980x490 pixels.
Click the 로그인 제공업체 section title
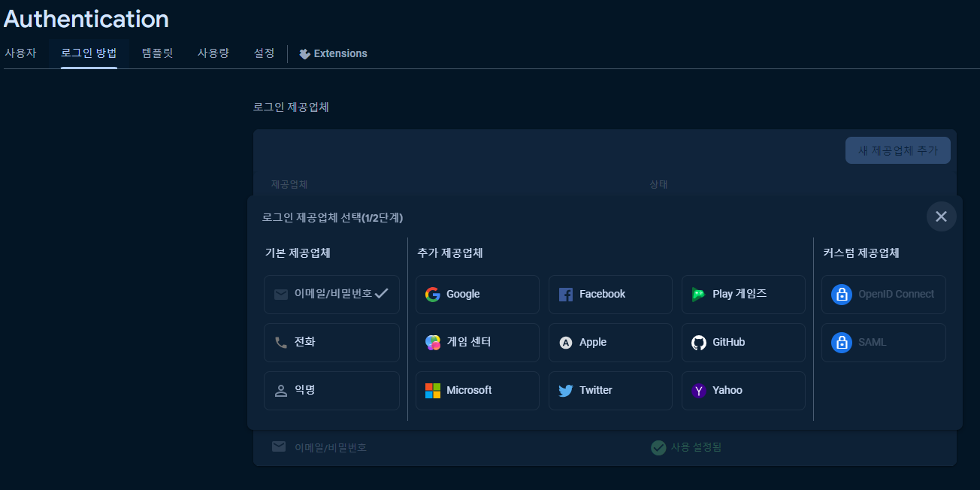pos(291,107)
